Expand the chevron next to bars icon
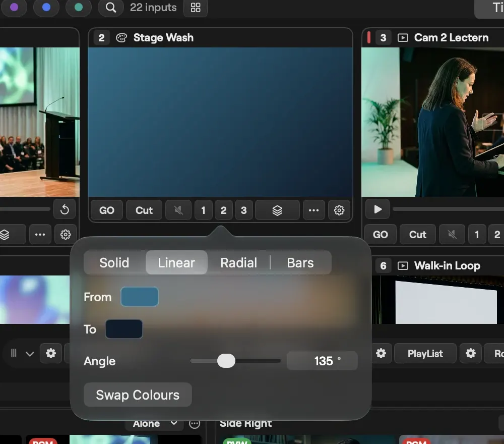This screenshot has width=504, height=444. [x=30, y=354]
